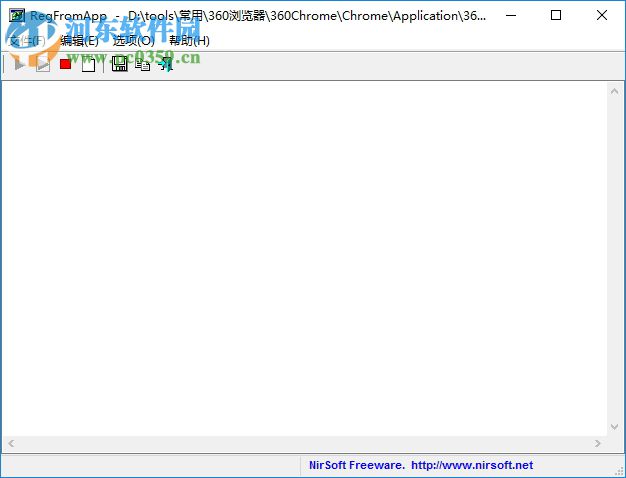Click the RegFromApp title bar app icon
This screenshot has height=478, width=626.
[x=17, y=16]
